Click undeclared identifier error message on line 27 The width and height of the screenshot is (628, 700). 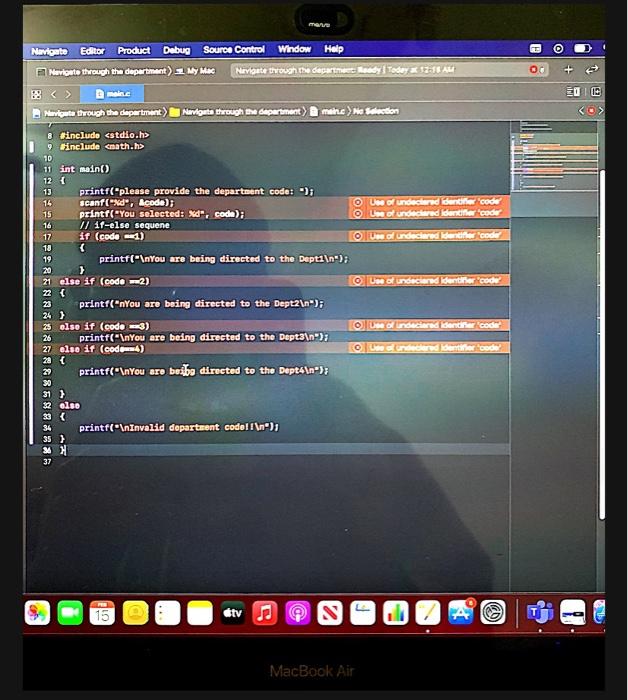435,347
